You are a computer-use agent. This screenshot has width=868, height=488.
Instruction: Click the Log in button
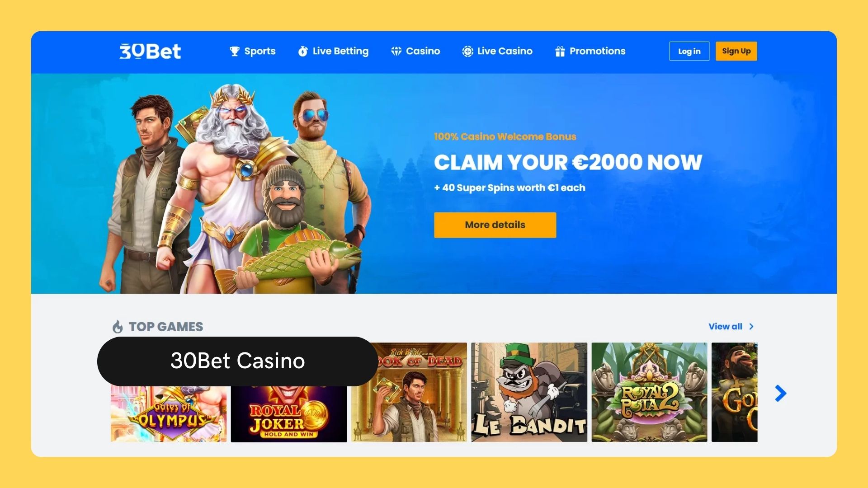coord(689,51)
